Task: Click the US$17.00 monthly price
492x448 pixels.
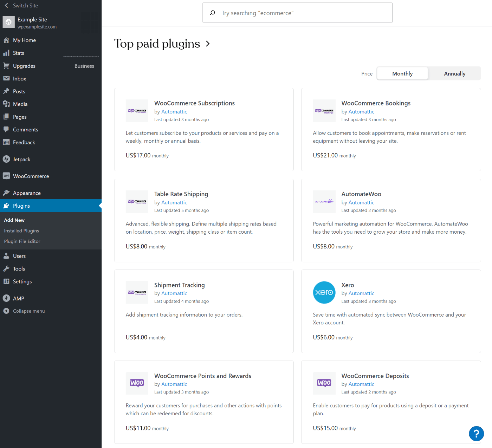Action: point(147,155)
